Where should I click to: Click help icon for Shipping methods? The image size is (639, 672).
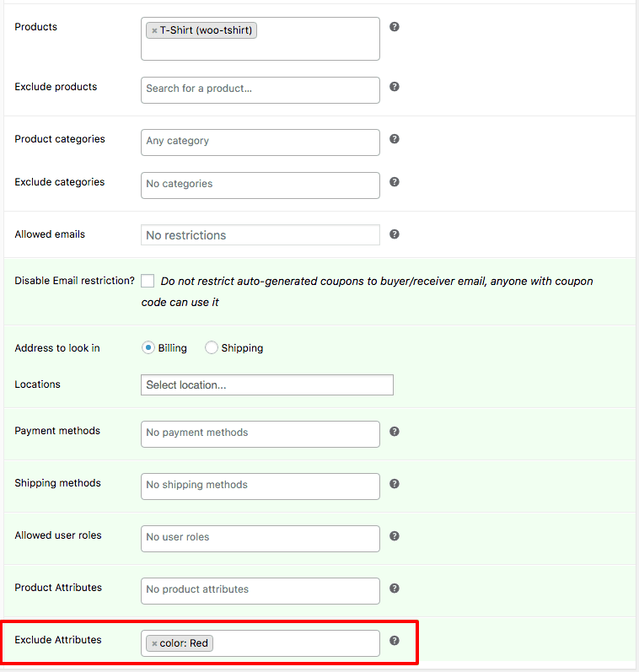point(395,484)
